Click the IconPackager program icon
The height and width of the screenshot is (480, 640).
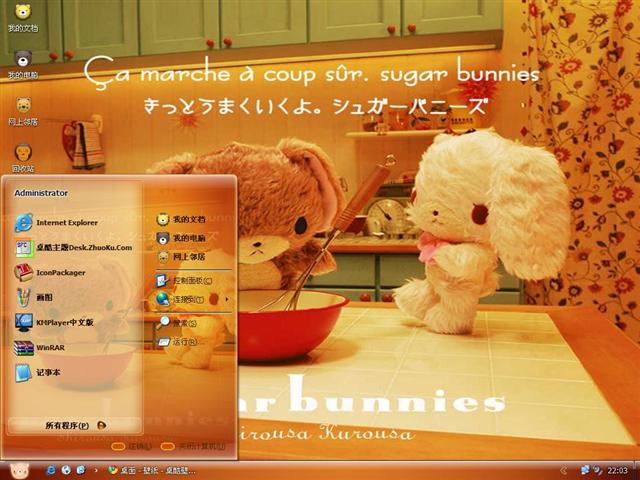(24, 273)
